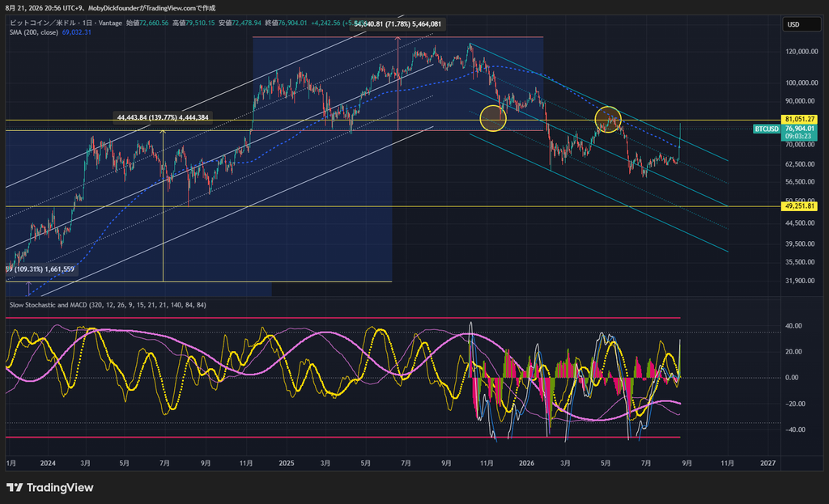Click the 120,000.00 price axis label
Viewport: 829px width, 504px height.
point(801,52)
